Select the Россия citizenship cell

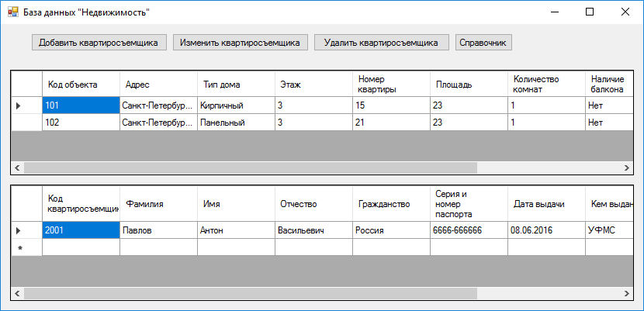tap(391, 230)
